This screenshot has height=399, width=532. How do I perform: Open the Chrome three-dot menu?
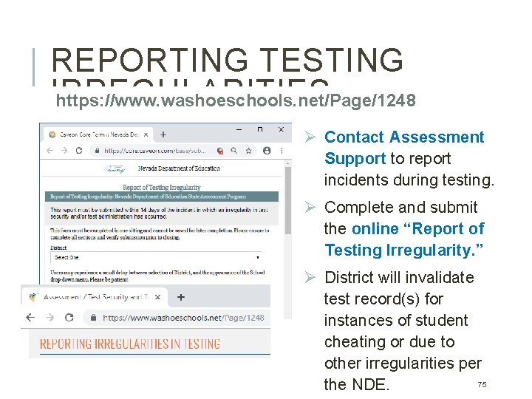pyautogui.click(x=282, y=151)
